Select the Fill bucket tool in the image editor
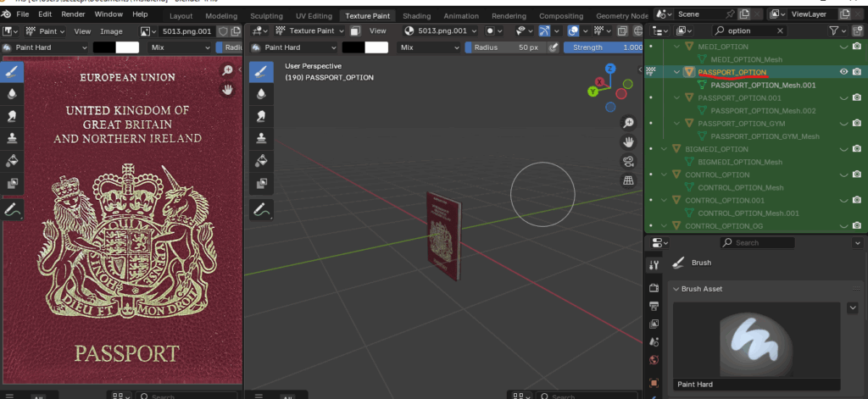 (x=13, y=160)
